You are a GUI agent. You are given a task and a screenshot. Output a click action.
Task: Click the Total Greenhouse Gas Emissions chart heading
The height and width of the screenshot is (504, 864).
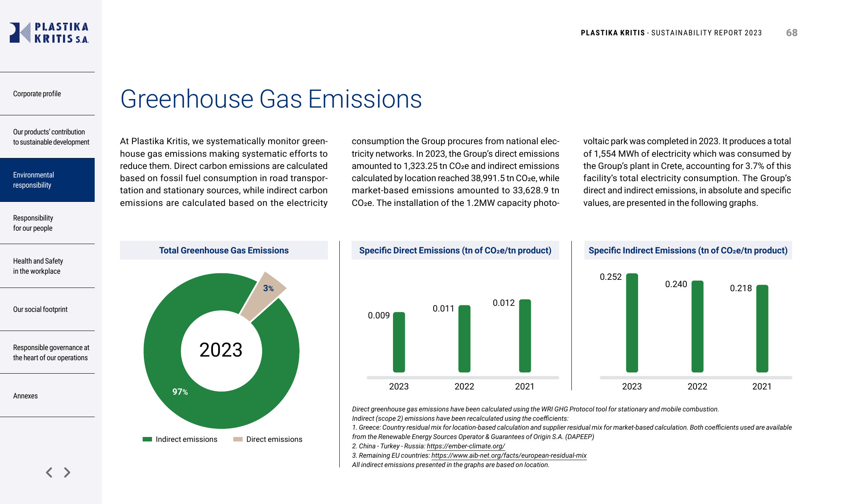tap(224, 250)
